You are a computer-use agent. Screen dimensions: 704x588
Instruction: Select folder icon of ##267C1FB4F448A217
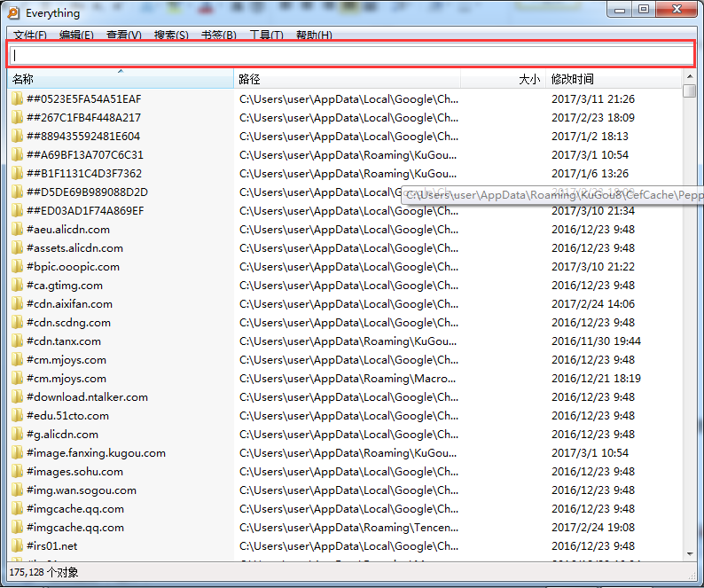click(x=17, y=117)
